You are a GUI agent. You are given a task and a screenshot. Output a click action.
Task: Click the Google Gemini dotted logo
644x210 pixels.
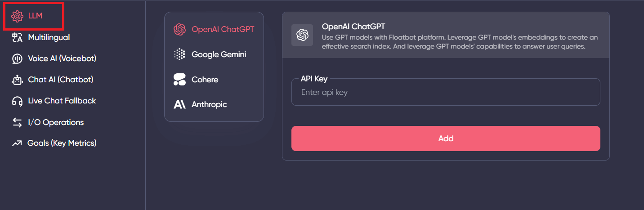tap(179, 54)
